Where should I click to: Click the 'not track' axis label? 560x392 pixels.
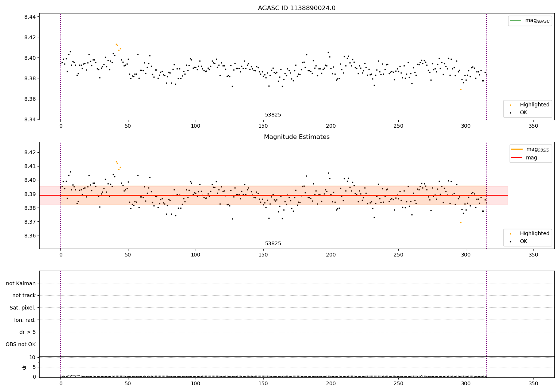pos(24,296)
